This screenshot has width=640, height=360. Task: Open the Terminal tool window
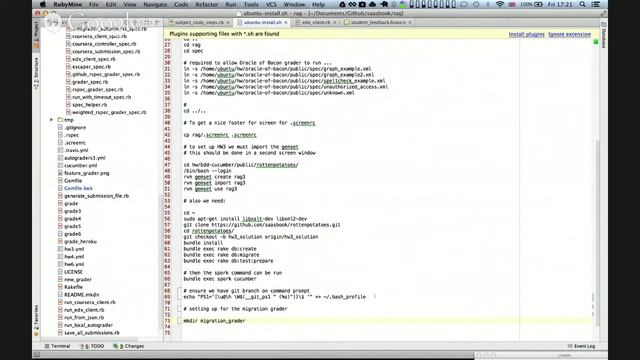point(57,346)
